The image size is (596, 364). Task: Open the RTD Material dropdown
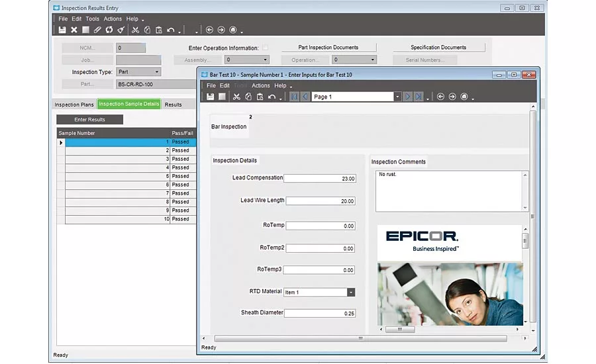(351, 292)
